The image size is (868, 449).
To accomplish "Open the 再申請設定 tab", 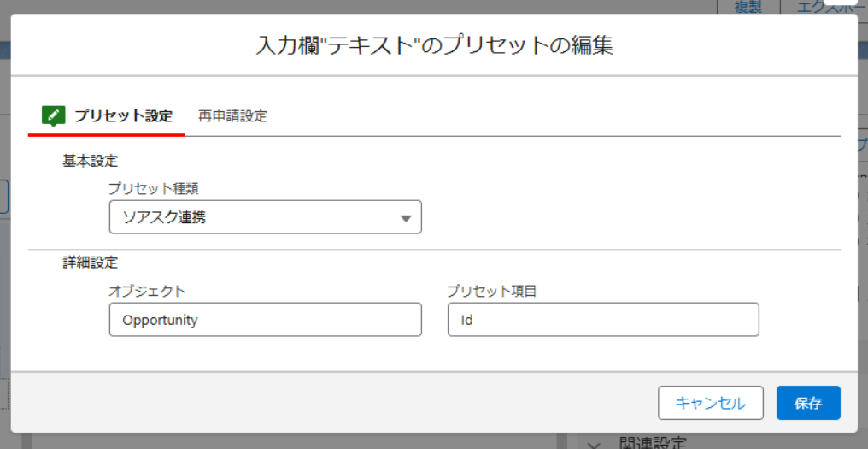I will 232,116.
